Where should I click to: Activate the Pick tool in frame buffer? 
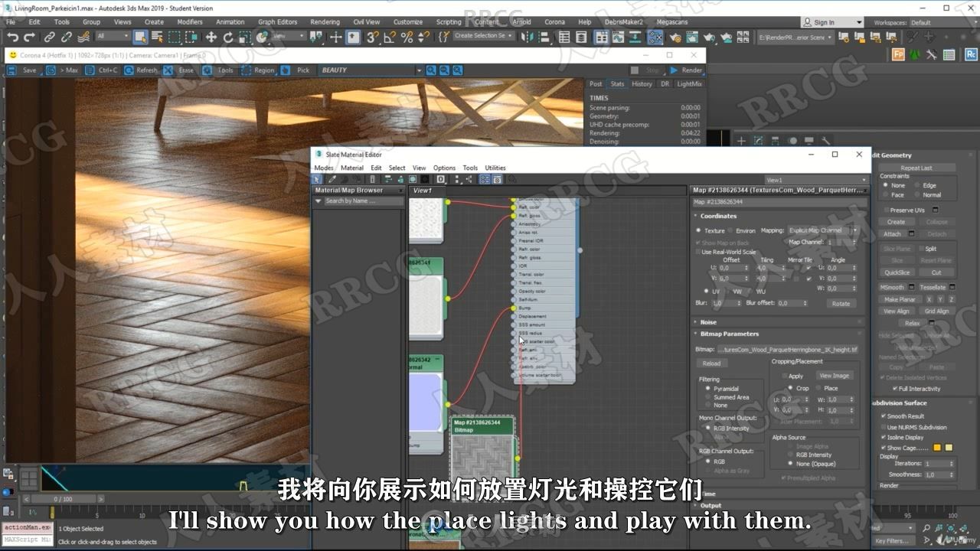tap(296, 70)
